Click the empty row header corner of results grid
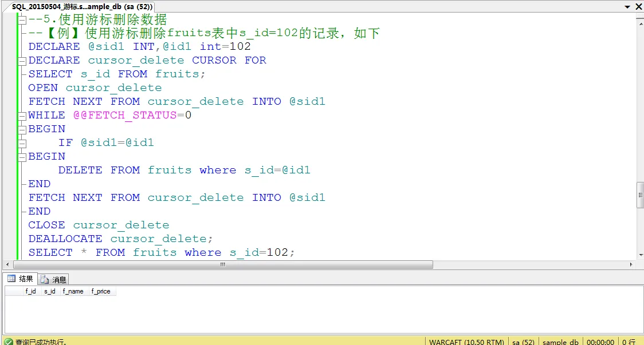The height and width of the screenshot is (345, 644). [14, 291]
